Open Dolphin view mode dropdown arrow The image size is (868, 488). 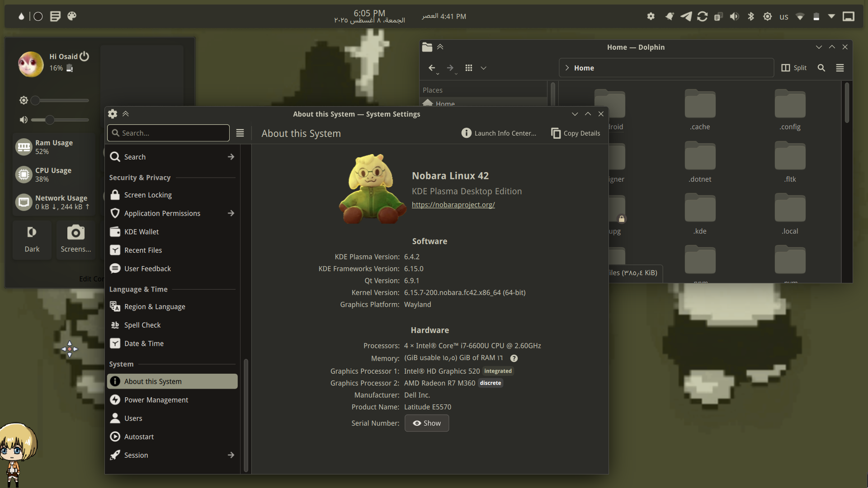tap(483, 68)
